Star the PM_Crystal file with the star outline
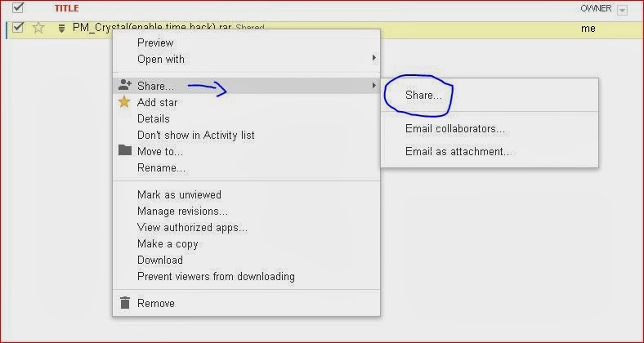 (38, 28)
